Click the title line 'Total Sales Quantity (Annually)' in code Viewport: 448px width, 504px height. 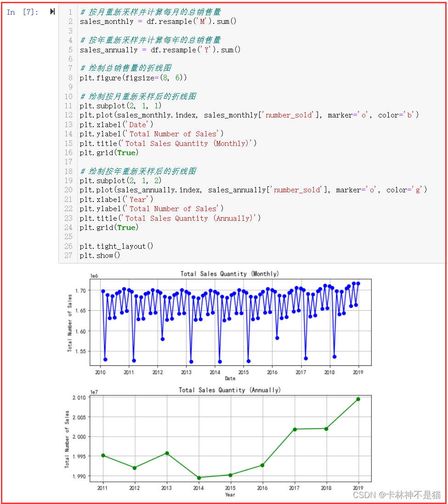[170, 218]
